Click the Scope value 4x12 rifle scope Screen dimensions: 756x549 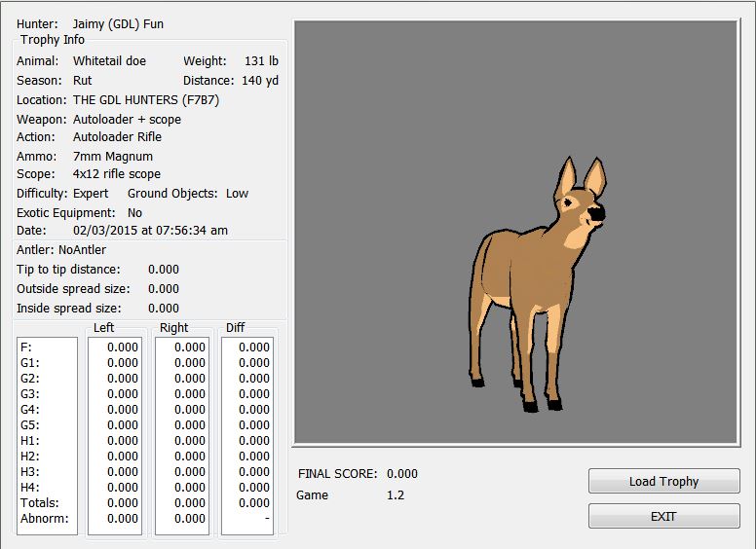coord(117,174)
